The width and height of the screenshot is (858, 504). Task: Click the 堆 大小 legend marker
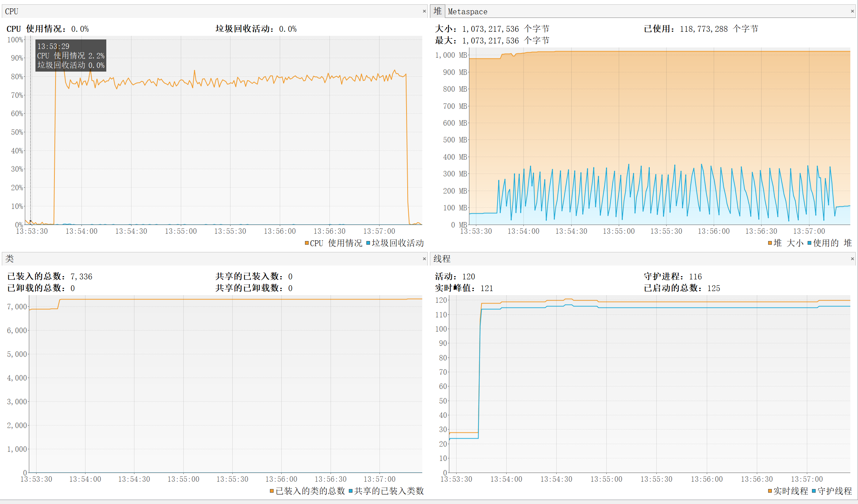coord(770,243)
